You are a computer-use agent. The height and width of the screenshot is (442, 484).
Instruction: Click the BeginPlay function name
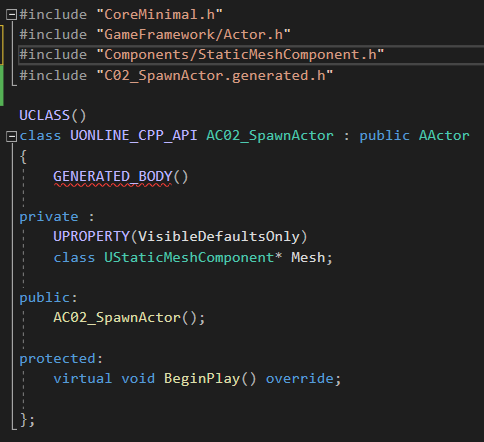click(x=202, y=379)
